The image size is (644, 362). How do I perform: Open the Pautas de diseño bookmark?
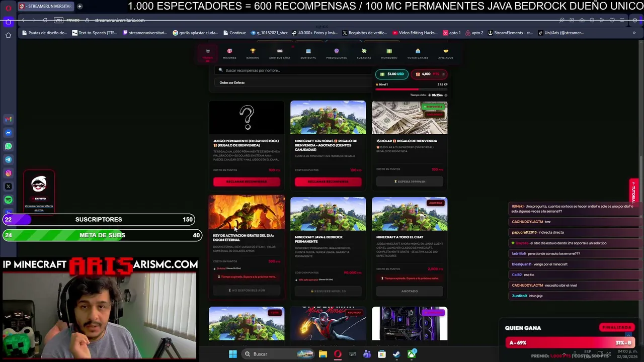[x=44, y=33]
